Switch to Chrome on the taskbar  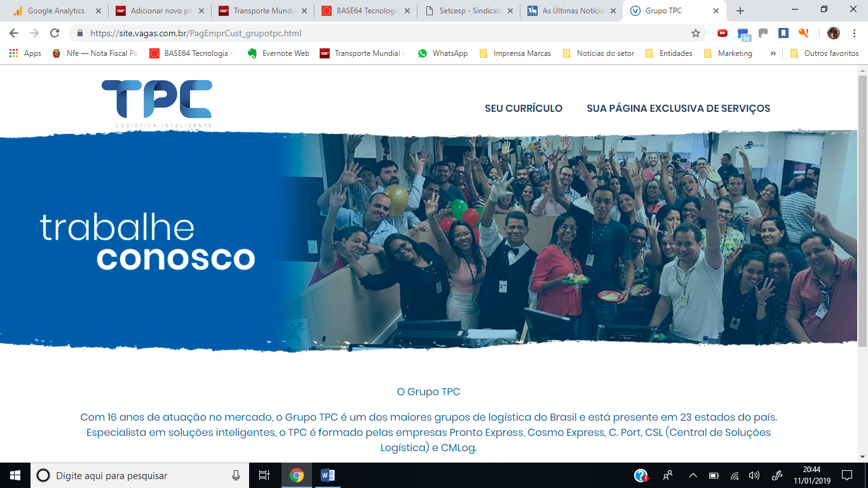pyautogui.click(x=296, y=475)
